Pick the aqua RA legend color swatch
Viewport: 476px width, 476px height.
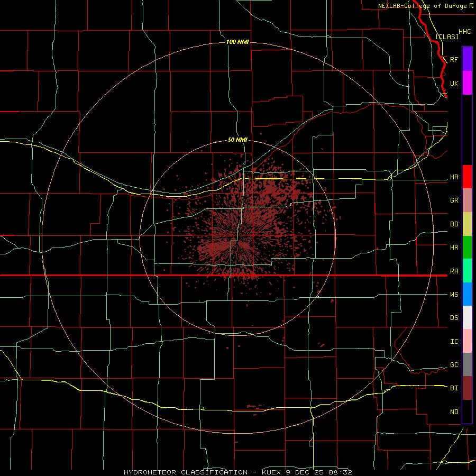pos(467,271)
